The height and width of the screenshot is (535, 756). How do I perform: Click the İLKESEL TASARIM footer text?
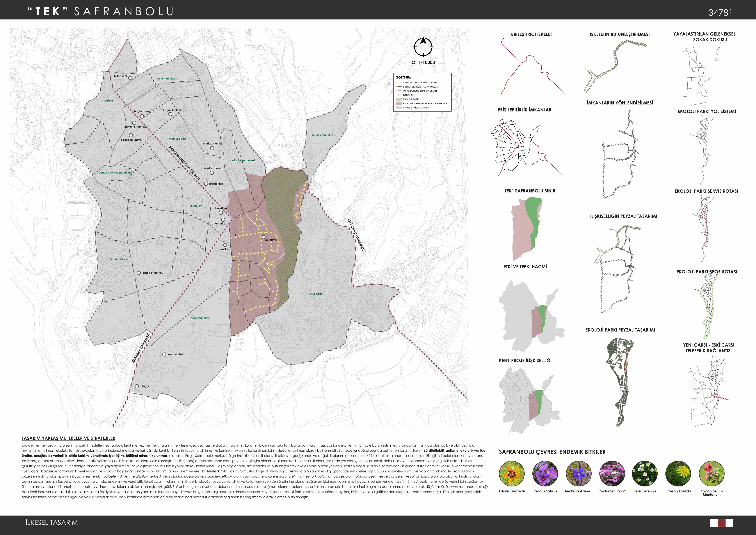(52, 523)
